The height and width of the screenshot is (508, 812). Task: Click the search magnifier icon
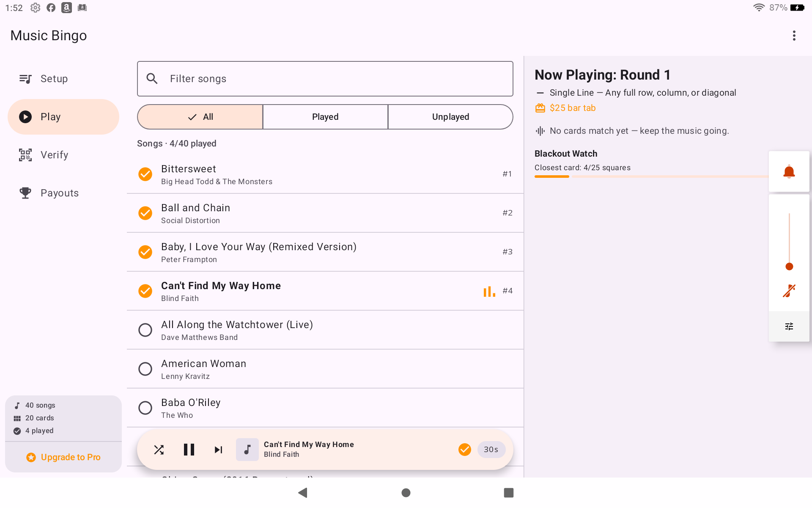tap(152, 79)
